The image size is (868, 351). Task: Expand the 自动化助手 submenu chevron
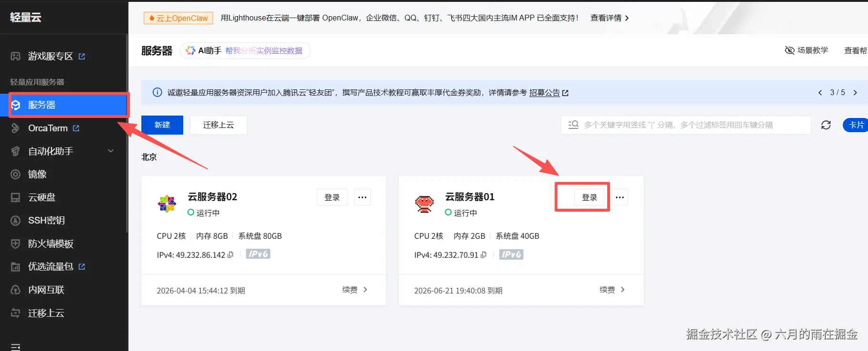[111, 151]
